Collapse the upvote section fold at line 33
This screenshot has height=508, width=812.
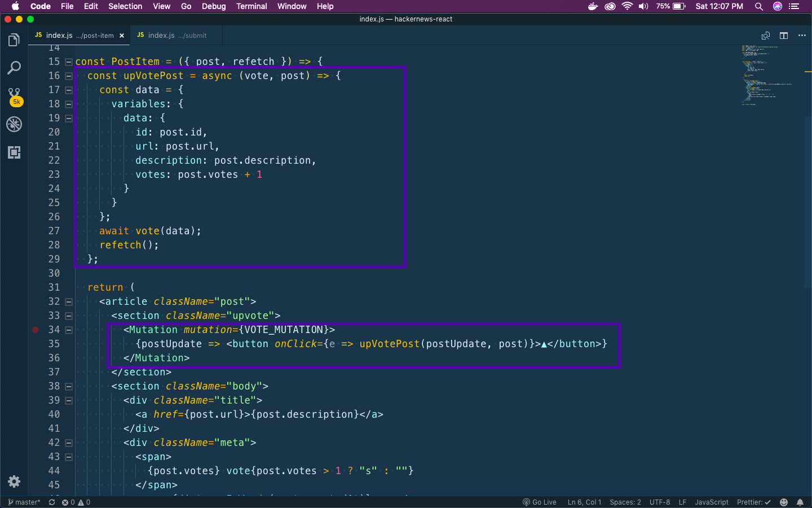pyautogui.click(x=69, y=316)
